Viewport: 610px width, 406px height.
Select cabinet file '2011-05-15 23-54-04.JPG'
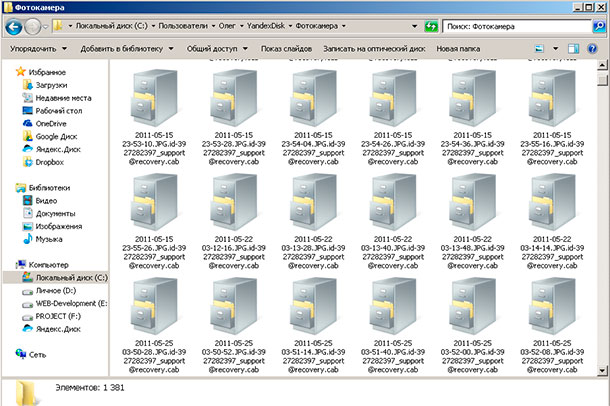[x=313, y=117]
